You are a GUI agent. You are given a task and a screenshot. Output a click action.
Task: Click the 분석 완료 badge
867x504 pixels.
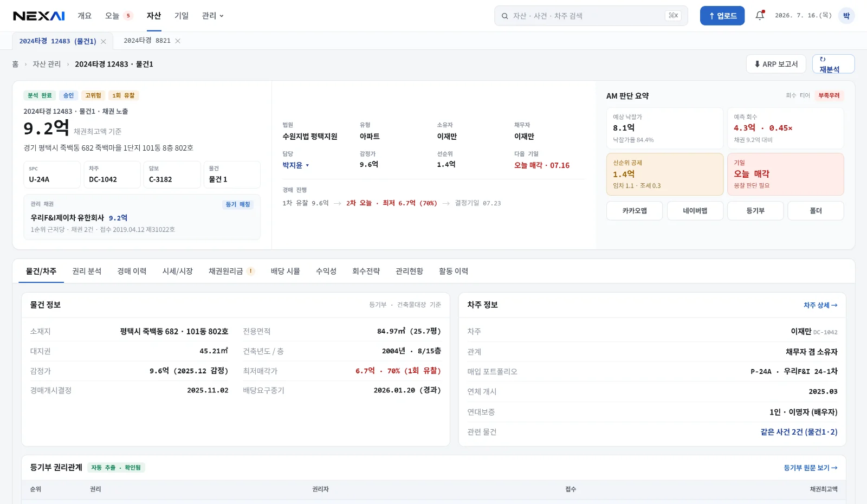(40, 95)
